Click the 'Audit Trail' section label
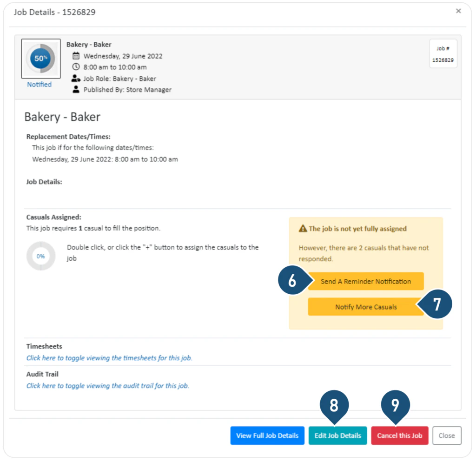476x462 pixels. (42, 374)
